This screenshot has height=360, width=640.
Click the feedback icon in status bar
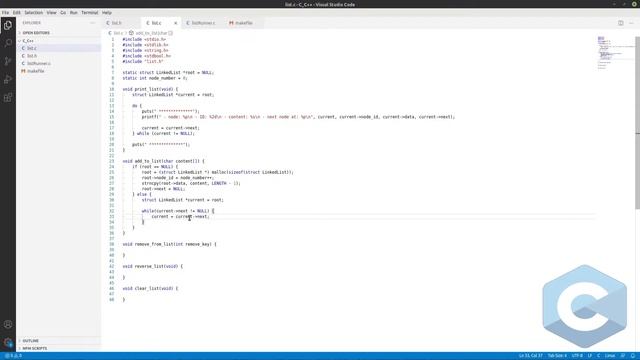[623, 356]
